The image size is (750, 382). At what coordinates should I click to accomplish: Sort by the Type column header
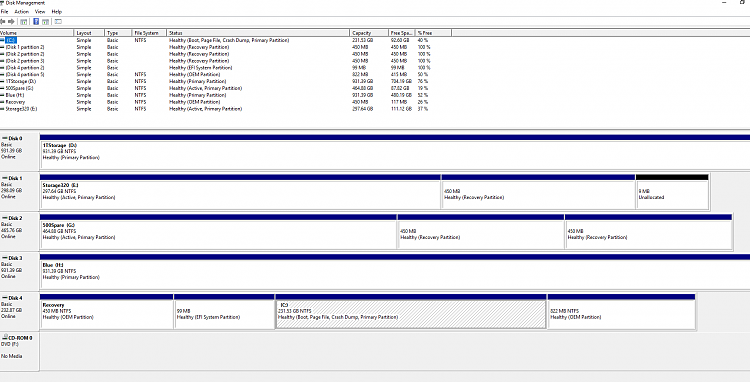point(119,33)
